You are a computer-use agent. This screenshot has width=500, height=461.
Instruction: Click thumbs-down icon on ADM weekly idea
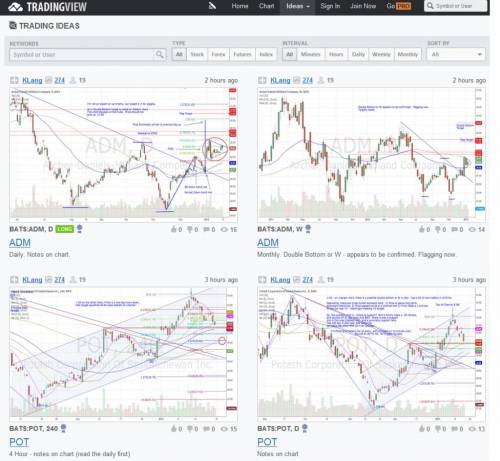[438, 229]
